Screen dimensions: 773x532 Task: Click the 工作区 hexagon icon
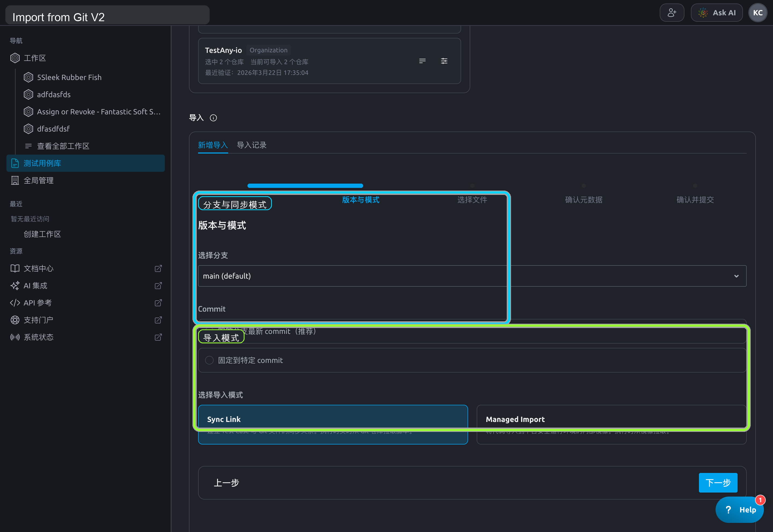point(15,58)
